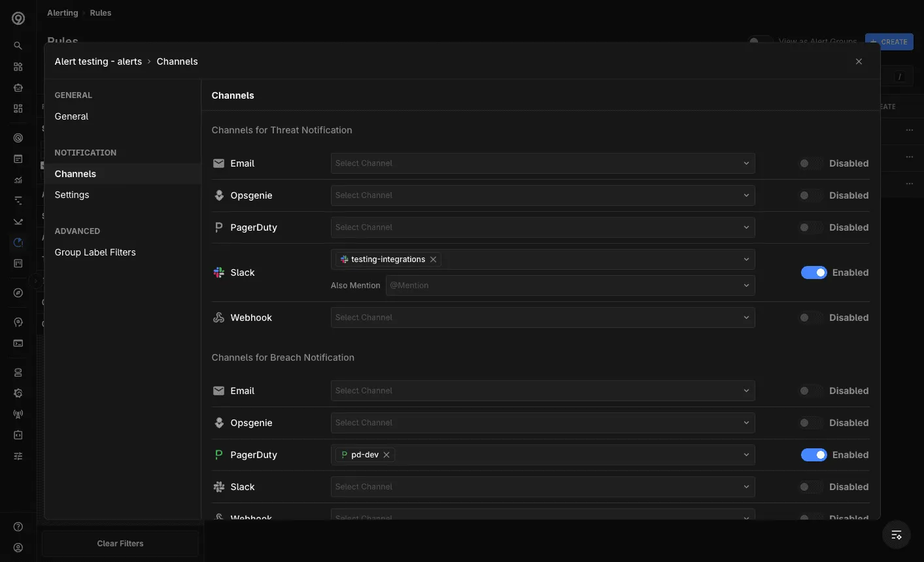This screenshot has height=562, width=924.
Task: Click the Rules breadcrumb at the top
Action: (x=100, y=13)
